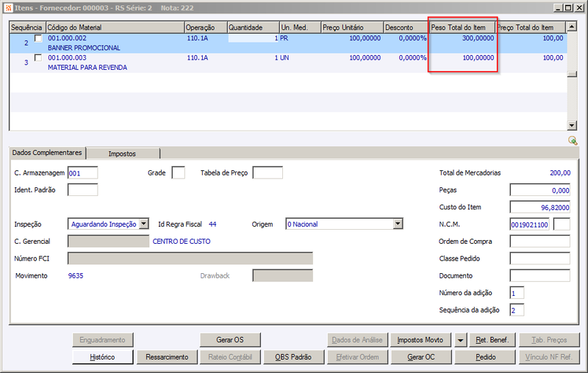Open the arrow menu beside Impostos Movto

tap(460, 340)
